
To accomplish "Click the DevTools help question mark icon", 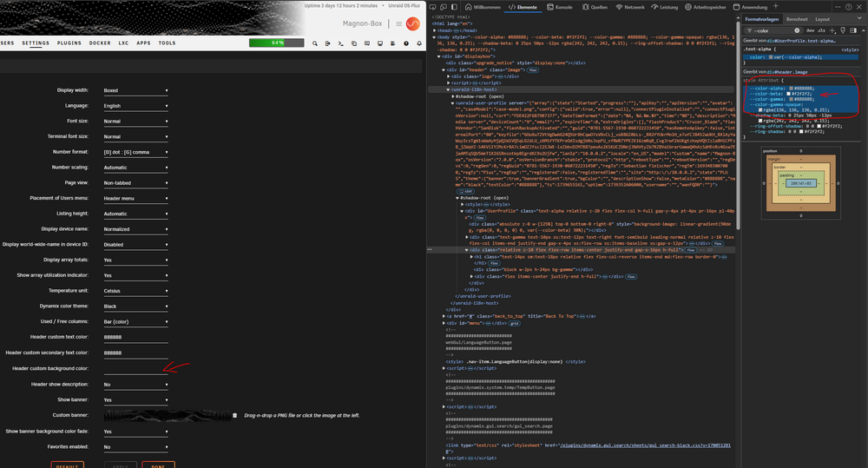I will (849, 7).
